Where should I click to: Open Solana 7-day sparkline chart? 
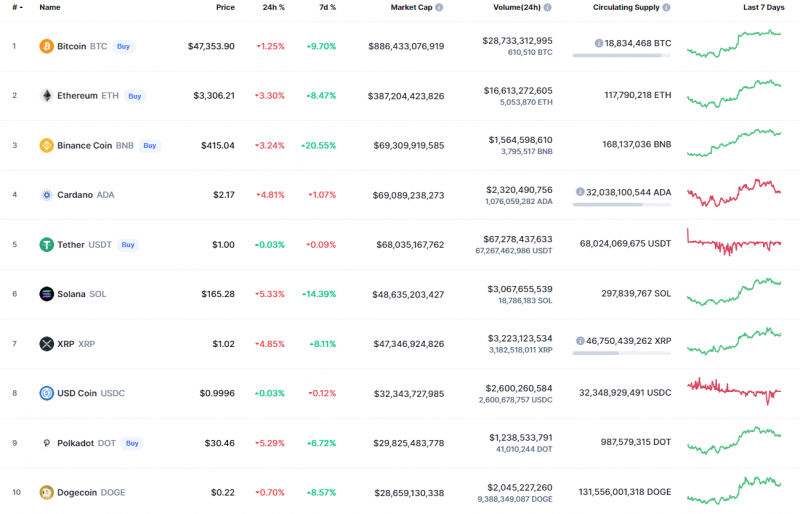[x=734, y=291]
